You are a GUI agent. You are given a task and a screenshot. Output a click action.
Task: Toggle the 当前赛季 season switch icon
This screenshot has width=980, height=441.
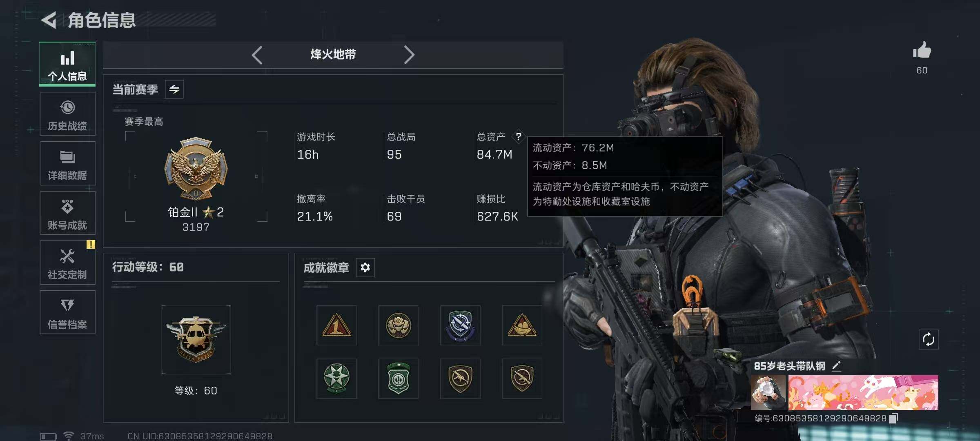(x=174, y=89)
